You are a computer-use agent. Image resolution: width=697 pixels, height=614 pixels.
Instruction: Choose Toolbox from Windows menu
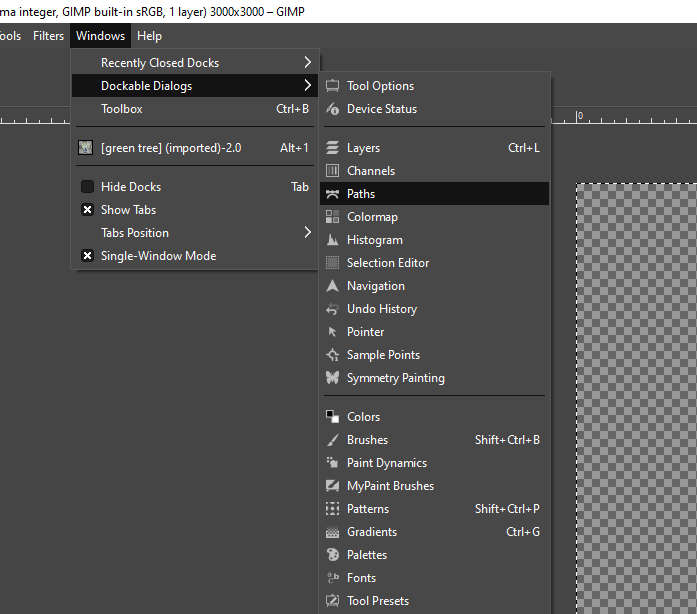(195, 109)
